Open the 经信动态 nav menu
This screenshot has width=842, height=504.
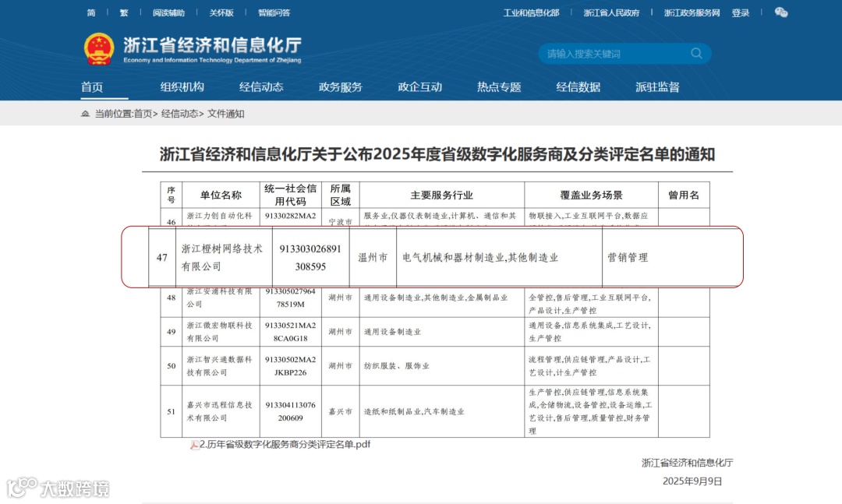tap(261, 87)
